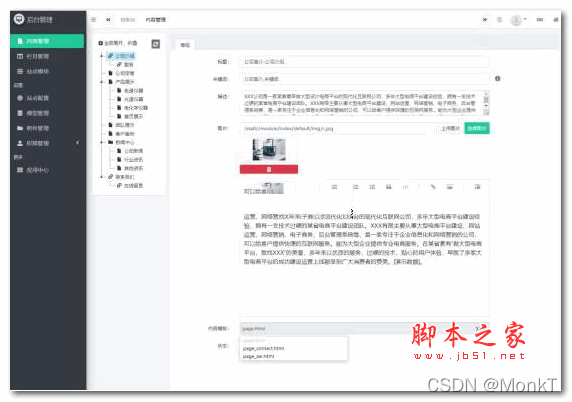Viewport: 572px width, 402px height.
Task: Collapse the 公司介绍 tree node toggle
Action: [102, 56]
